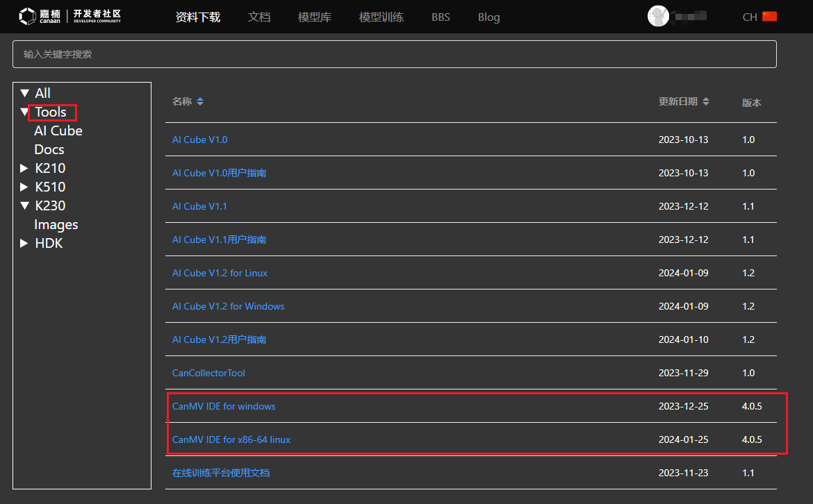Select All in the category tree
The image size is (813, 504).
coord(42,93)
